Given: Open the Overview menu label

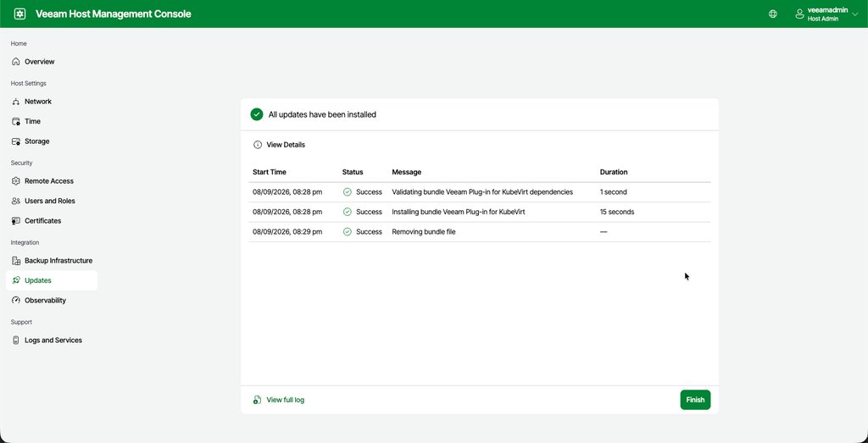Looking at the screenshot, I should point(40,61).
